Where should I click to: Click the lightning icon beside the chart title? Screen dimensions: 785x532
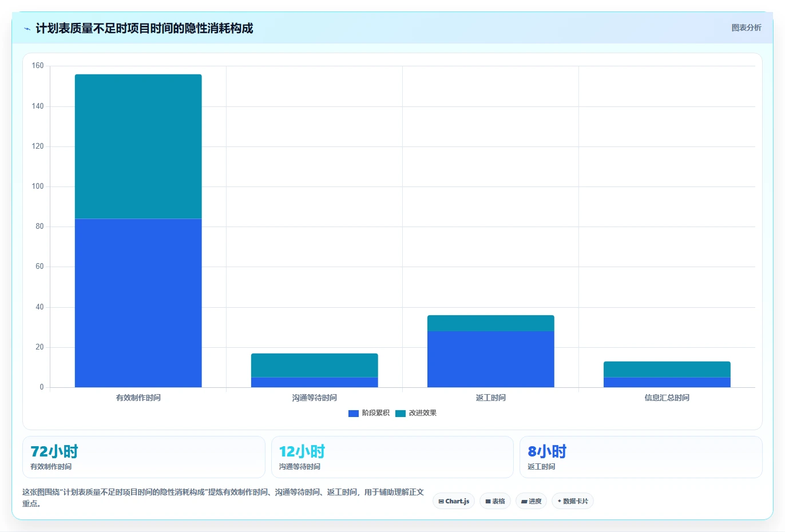pyautogui.click(x=27, y=29)
